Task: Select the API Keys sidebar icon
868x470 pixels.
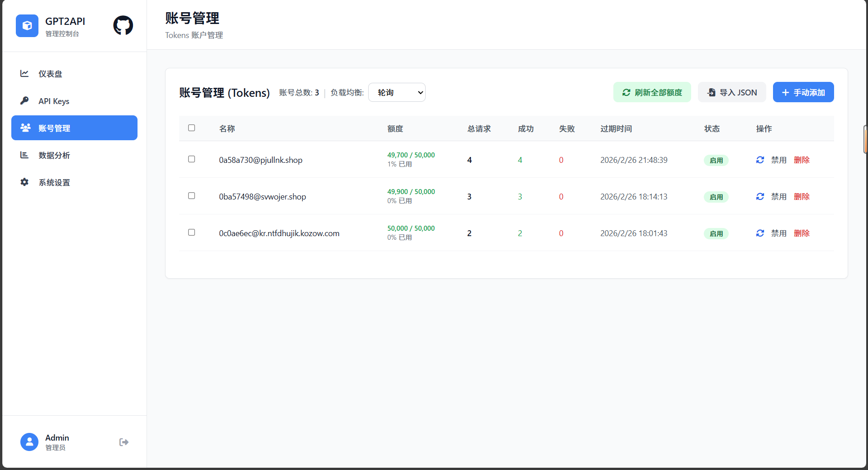Action: pyautogui.click(x=24, y=100)
